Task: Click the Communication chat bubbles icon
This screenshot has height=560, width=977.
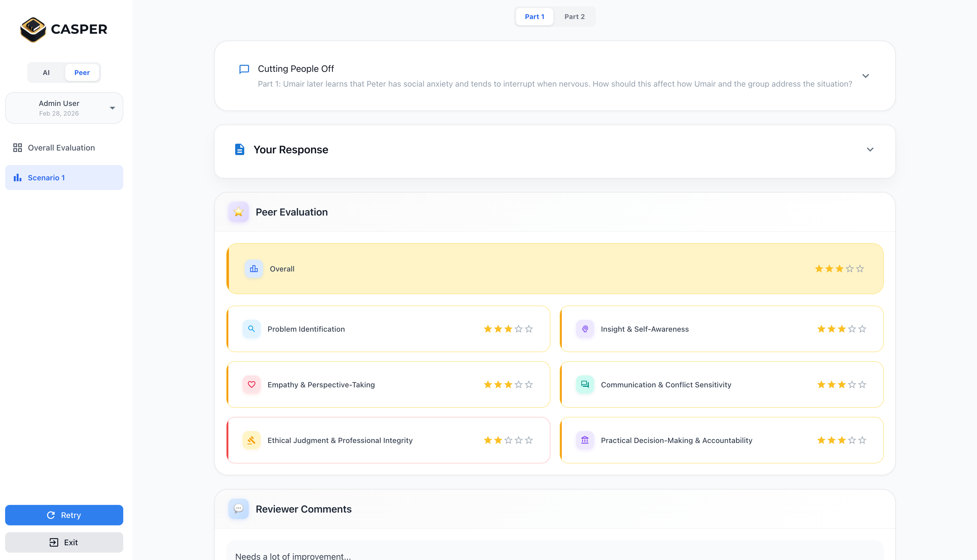Action: click(585, 385)
